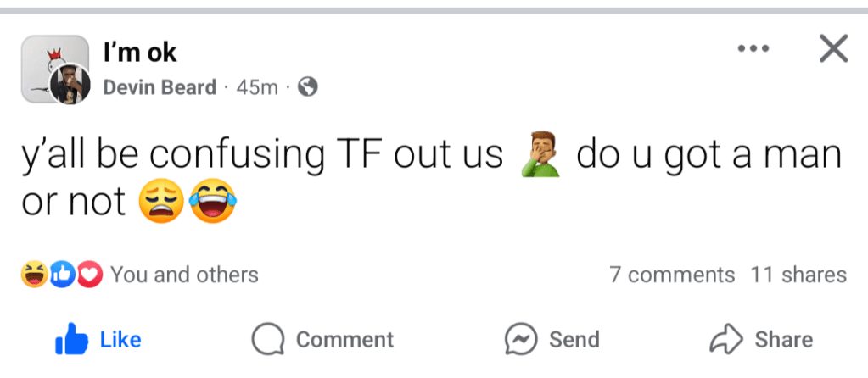Image resolution: width=868 pixels, height=378 pixels.
Task: Visit Devin Beard's profile name link
Action: (160, 86)
